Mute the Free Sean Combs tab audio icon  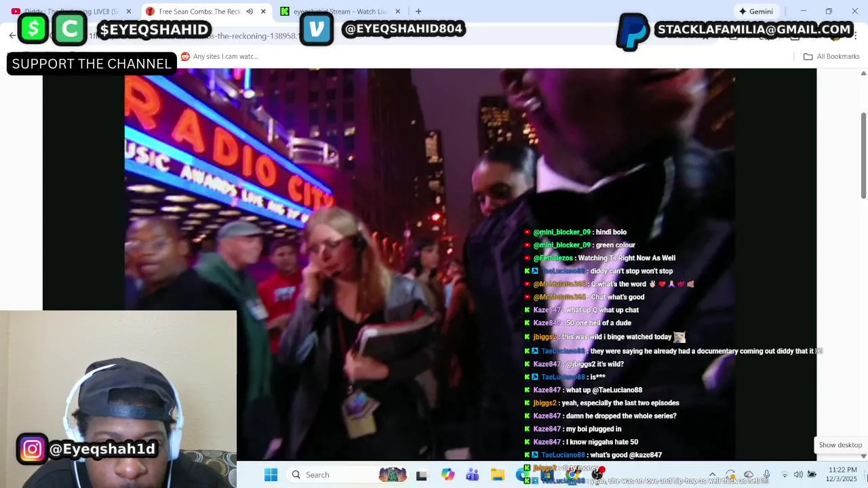point(250,12)
